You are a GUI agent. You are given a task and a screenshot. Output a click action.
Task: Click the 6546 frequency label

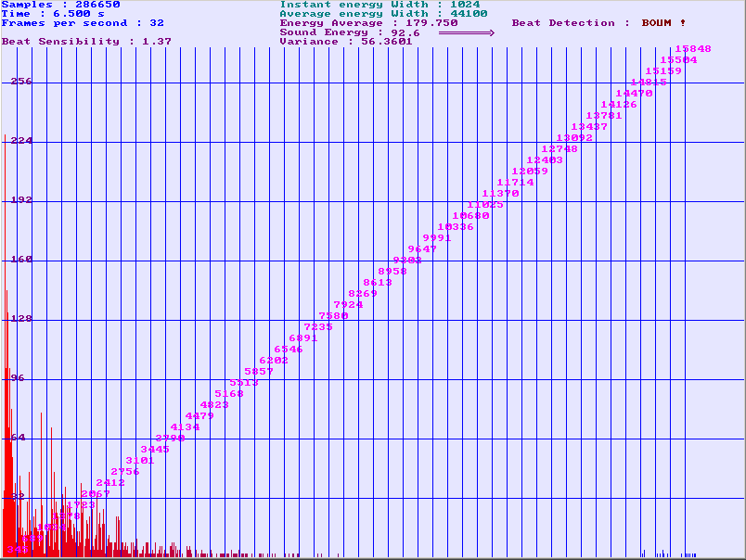[289, 350]
